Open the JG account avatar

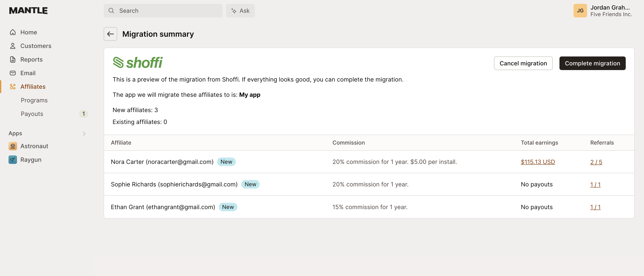click(580, 10)
